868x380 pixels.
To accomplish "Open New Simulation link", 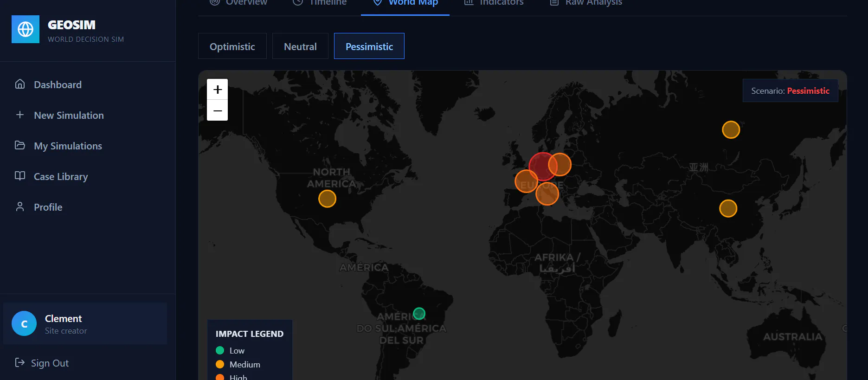I will click(x=69, y=115).
